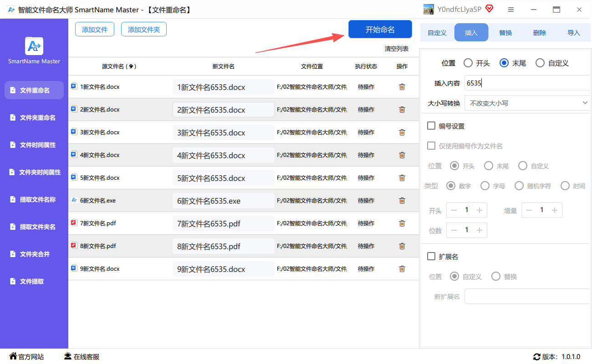This screenshot has width=592, height=364.
Task: Click the SmartName Master logo
Action: tap(34, 46)
